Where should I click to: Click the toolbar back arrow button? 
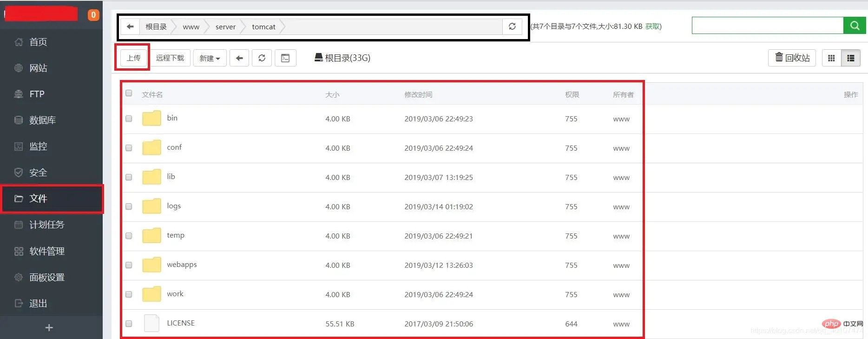click(239, 58)
